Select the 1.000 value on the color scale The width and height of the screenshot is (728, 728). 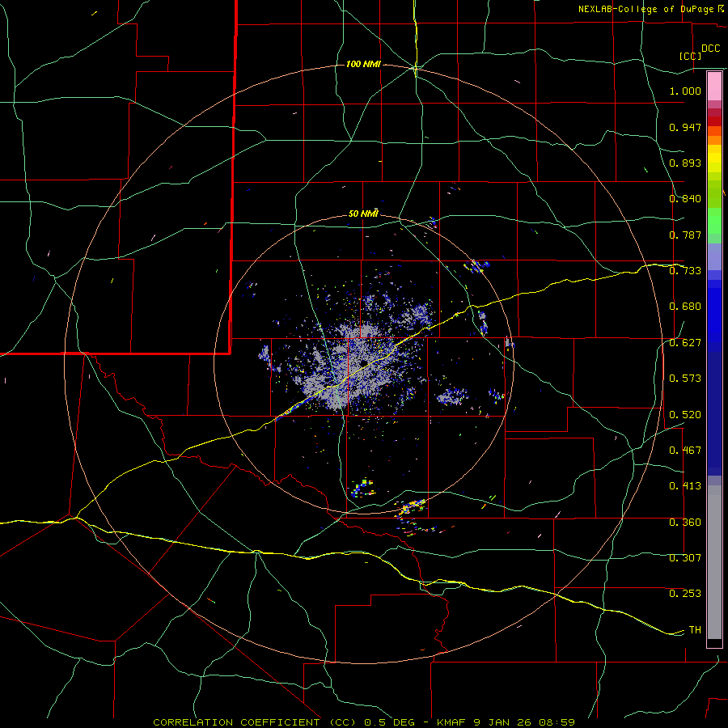click(685, 91)
